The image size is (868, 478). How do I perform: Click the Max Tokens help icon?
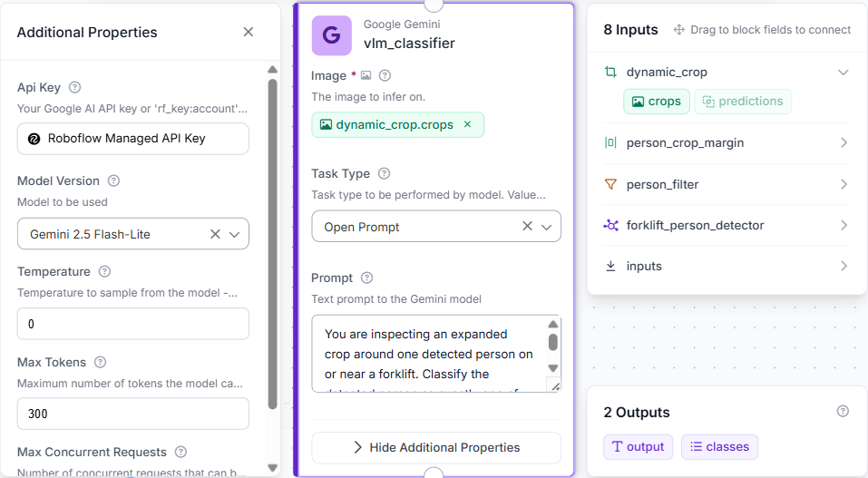100,362
